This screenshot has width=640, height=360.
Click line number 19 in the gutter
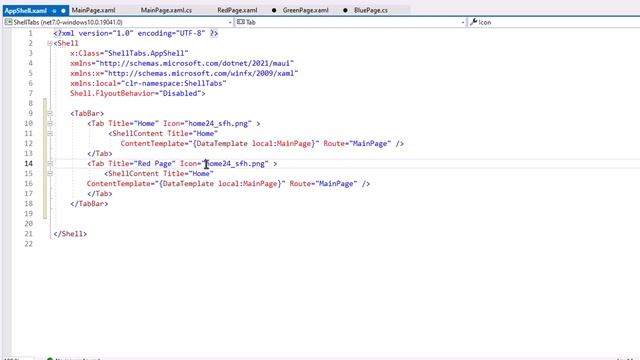tap(28, 214)
